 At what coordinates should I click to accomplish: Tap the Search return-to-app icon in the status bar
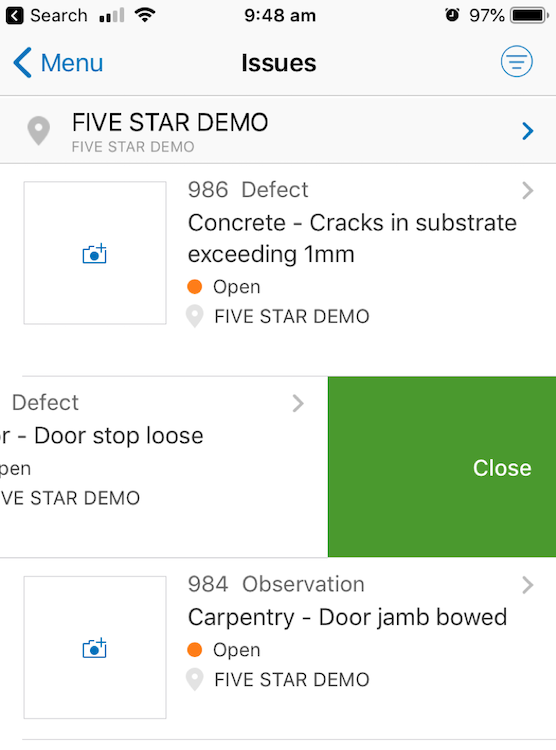pos(14,16)
